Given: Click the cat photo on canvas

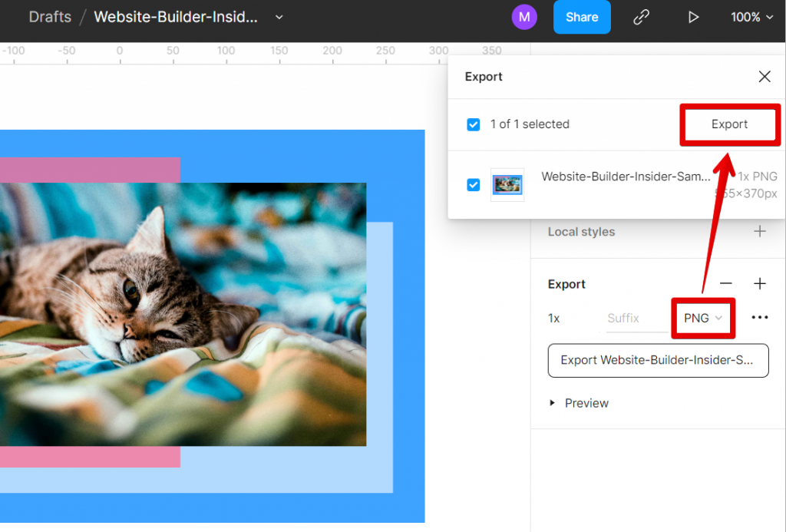Looking at the screenshot, I should tap(183, 315).
